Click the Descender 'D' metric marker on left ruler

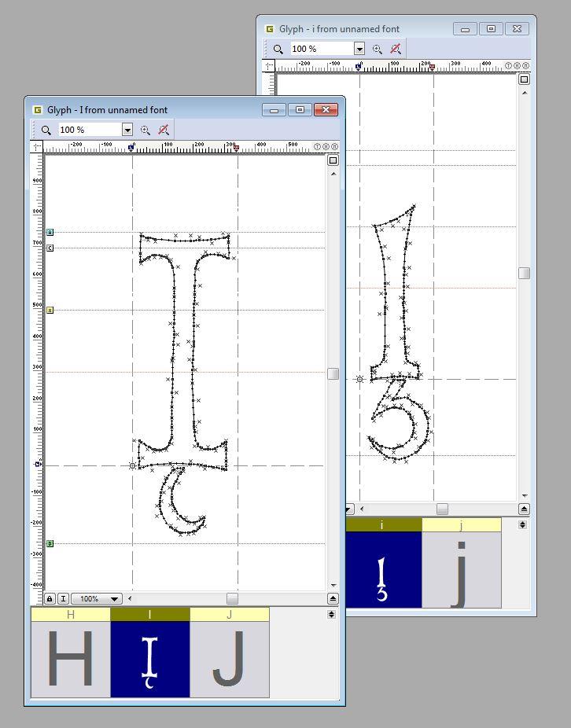click(50, 543)
